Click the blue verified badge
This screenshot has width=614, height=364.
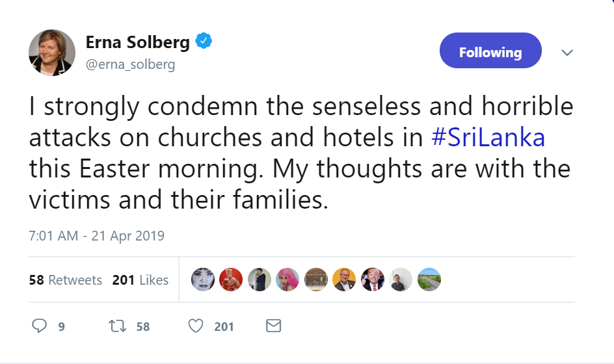(x=204, y=42)
